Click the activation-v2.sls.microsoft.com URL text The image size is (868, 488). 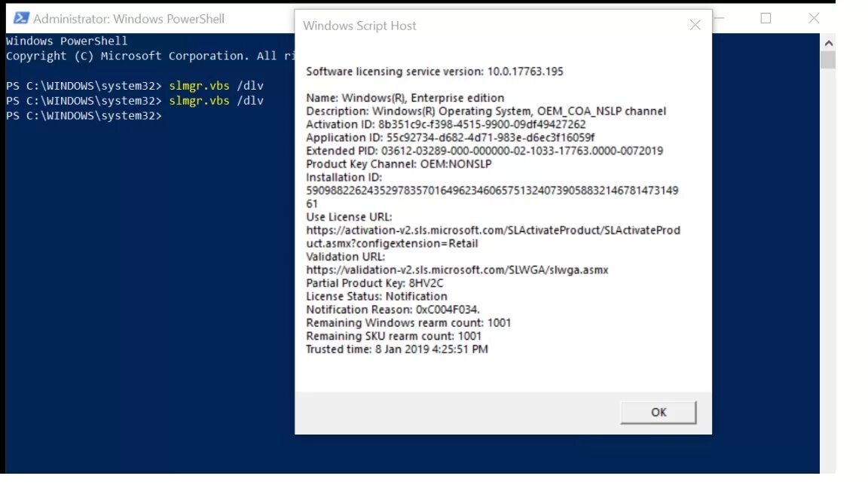(x=494, y=236)
